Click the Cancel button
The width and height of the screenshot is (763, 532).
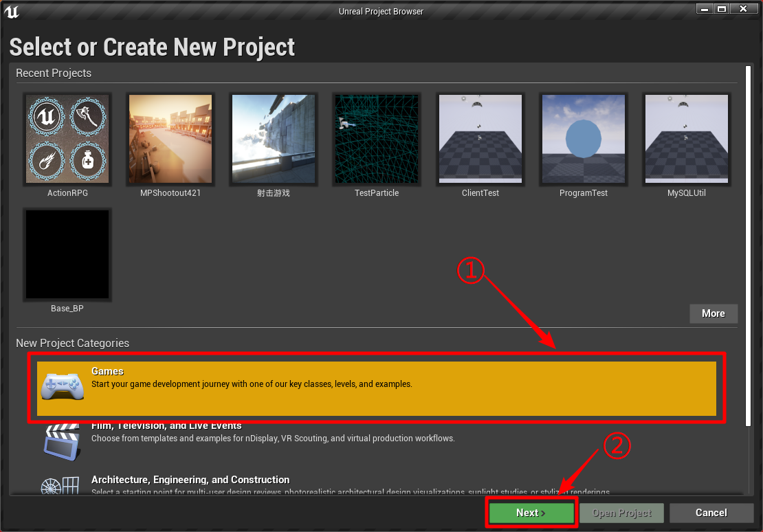711,512
